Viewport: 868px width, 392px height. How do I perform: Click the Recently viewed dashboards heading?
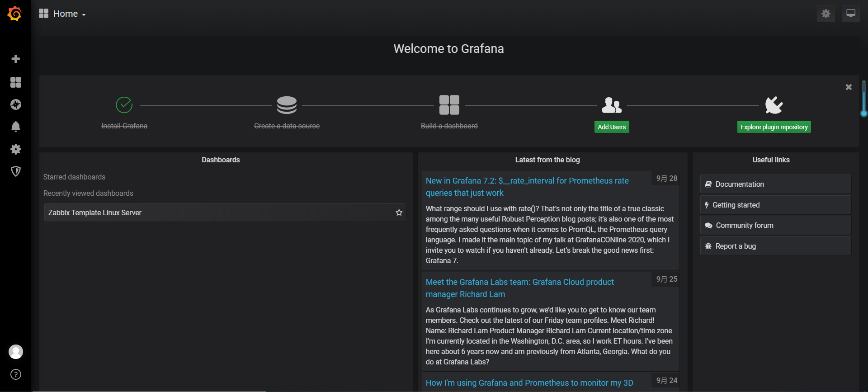pos(88,194)
